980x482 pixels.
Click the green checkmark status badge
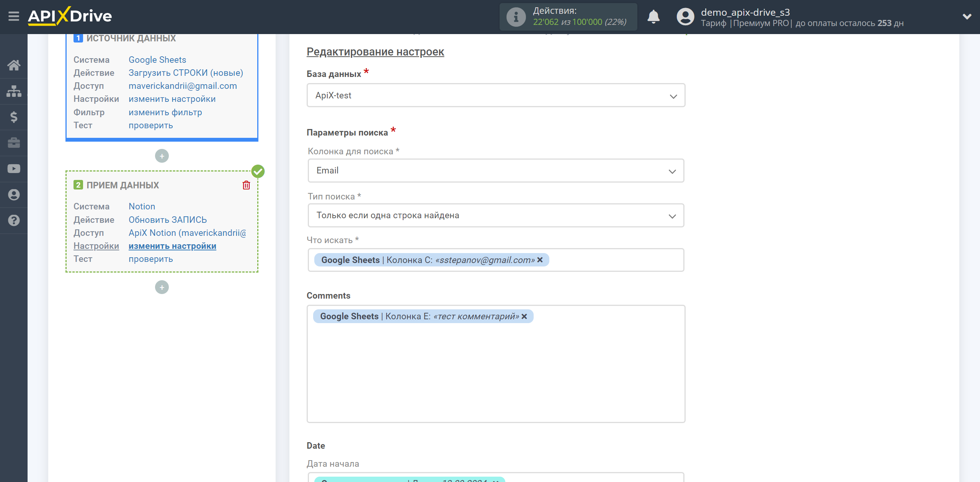(x=258, y=171)
